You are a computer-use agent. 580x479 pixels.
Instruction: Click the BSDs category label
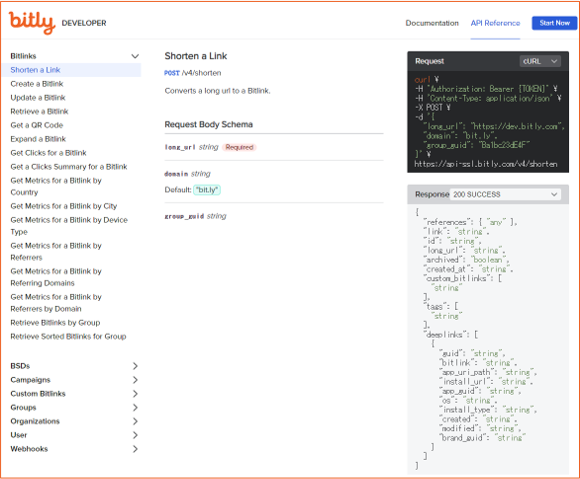20,366
